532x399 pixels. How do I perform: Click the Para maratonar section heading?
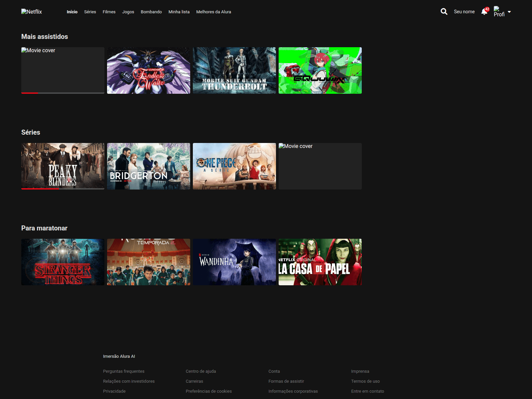(x=44, y=228)
